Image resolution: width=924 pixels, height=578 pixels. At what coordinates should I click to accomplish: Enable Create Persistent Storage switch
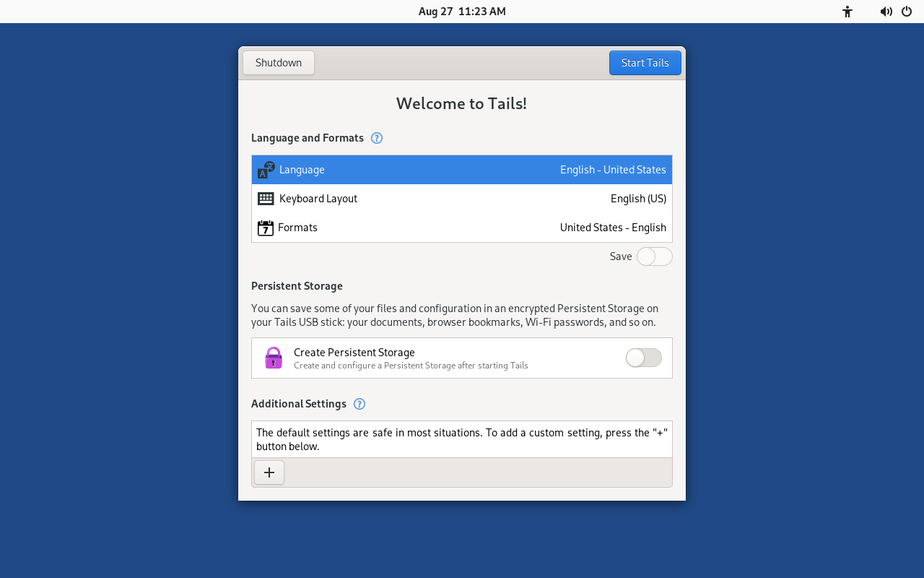(644, 358)
